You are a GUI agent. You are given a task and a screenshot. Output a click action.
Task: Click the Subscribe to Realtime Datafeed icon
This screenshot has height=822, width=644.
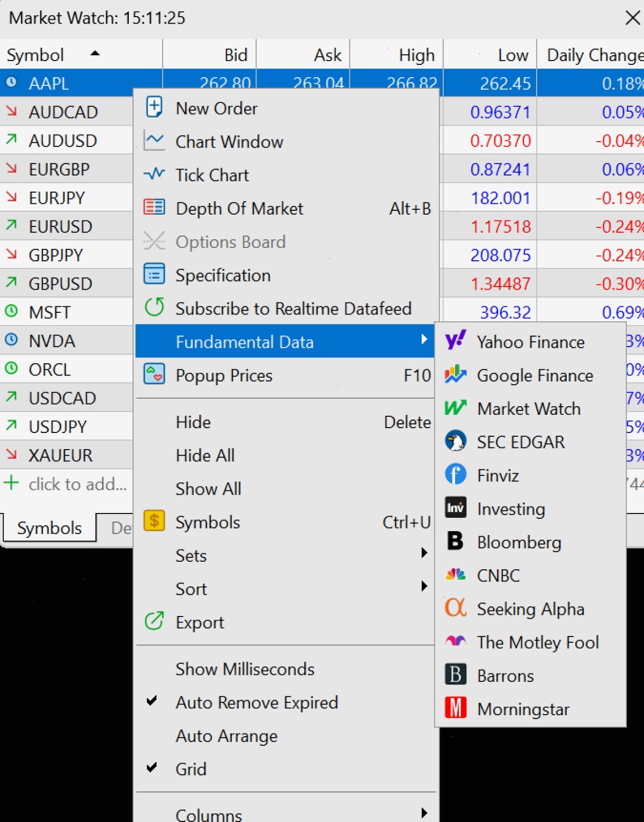[x=154, y=307]
